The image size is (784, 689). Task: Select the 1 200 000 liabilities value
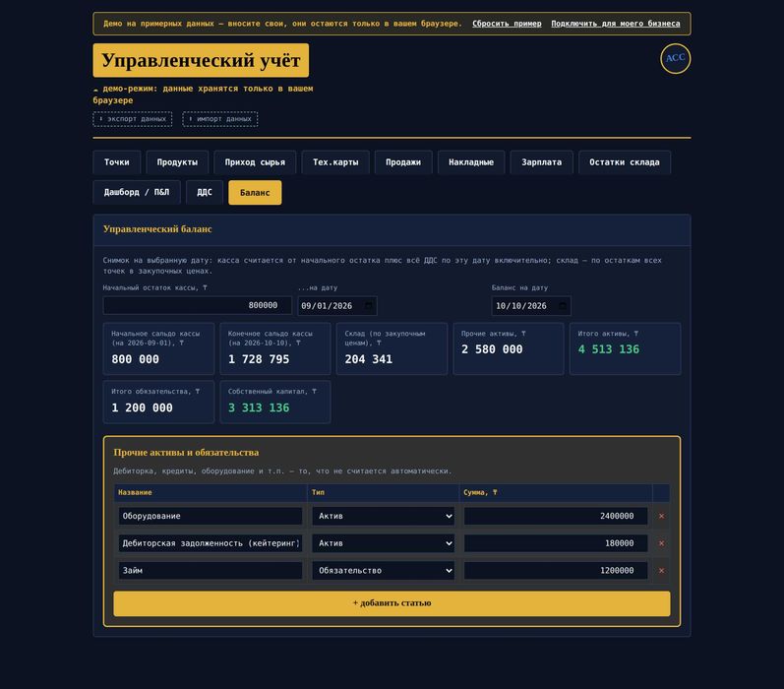(x=142, y=407)
